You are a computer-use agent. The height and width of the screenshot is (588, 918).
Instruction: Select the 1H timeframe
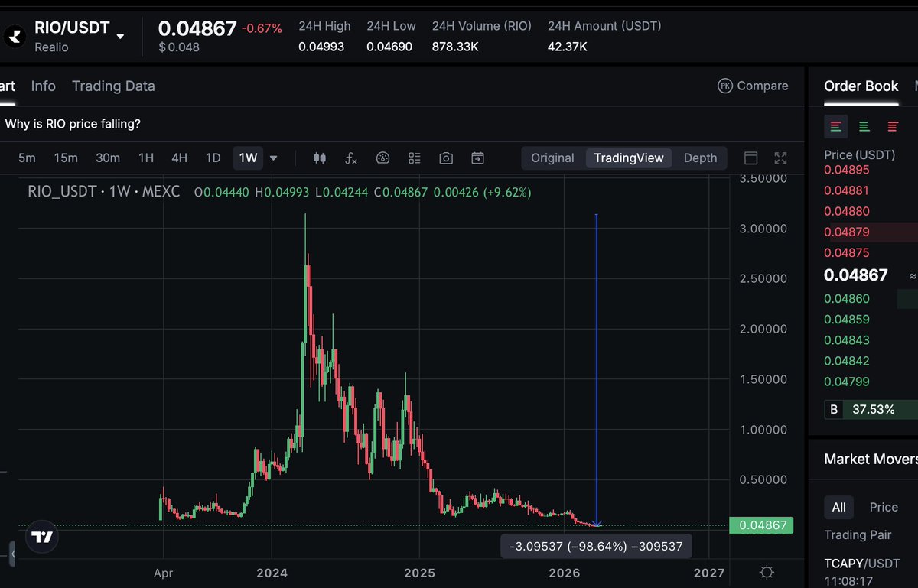pyautogui.click(x=146, y=158)
